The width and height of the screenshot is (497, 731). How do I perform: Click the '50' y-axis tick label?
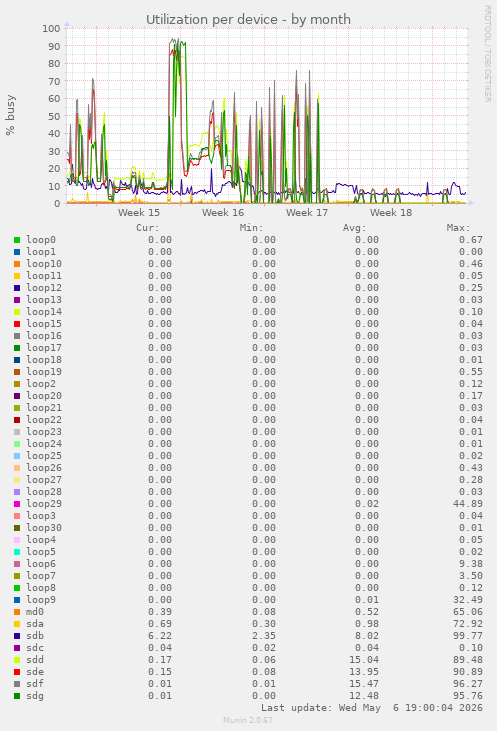(55, 116)
